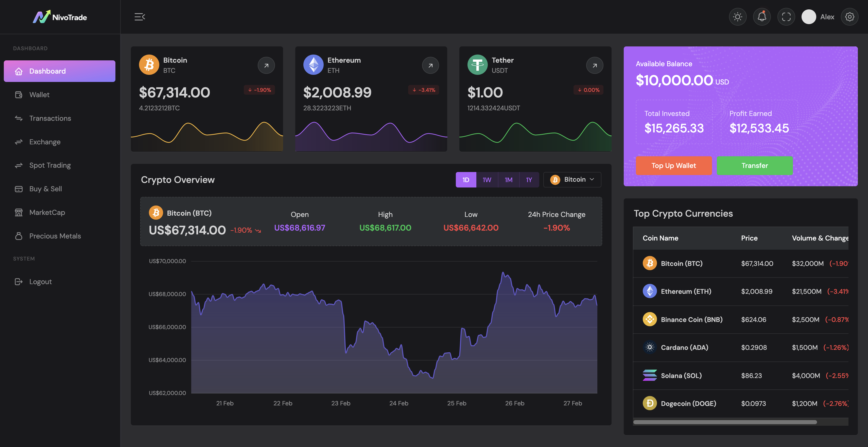Open the notifications bell
868x447 pixels.
762,16
